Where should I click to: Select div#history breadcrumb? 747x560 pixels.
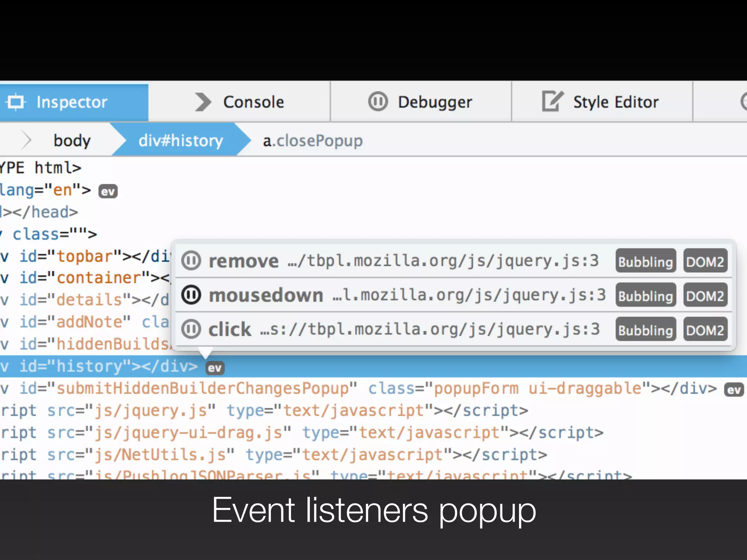point(181,141)
